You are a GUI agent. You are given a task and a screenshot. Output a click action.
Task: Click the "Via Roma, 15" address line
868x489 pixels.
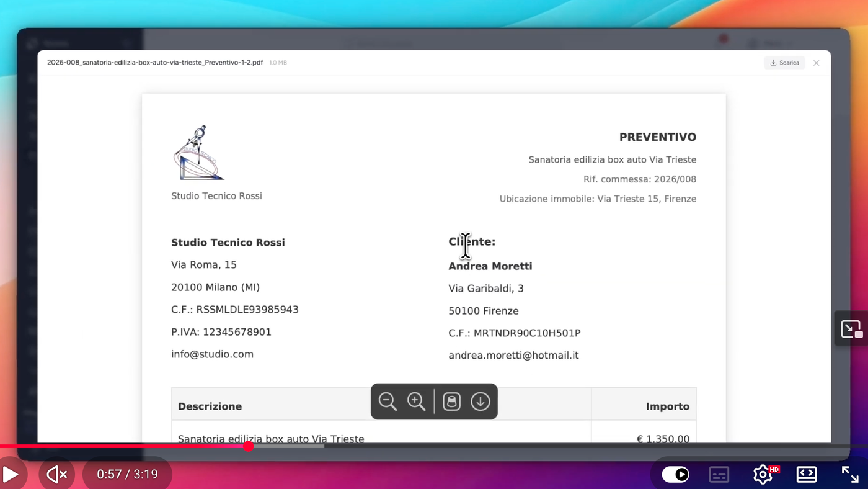pyautogui.click(x=204, y=265)
